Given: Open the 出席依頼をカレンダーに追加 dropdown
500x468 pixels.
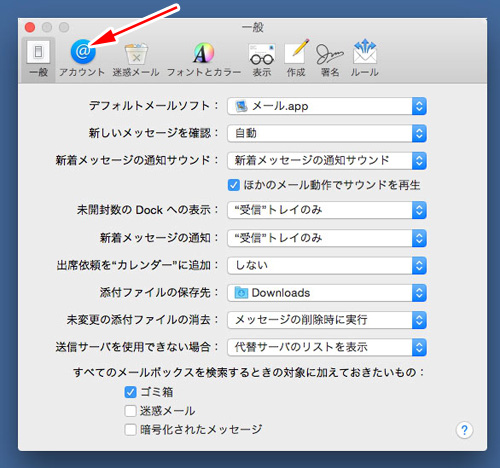Looking at the screenshot, I should click(x=327, y=265).
